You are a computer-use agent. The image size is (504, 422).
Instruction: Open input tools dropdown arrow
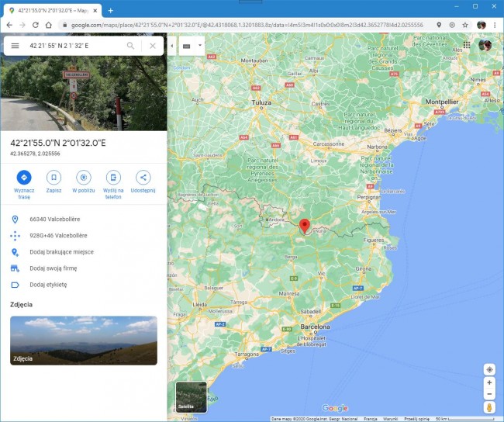(200, 45)
